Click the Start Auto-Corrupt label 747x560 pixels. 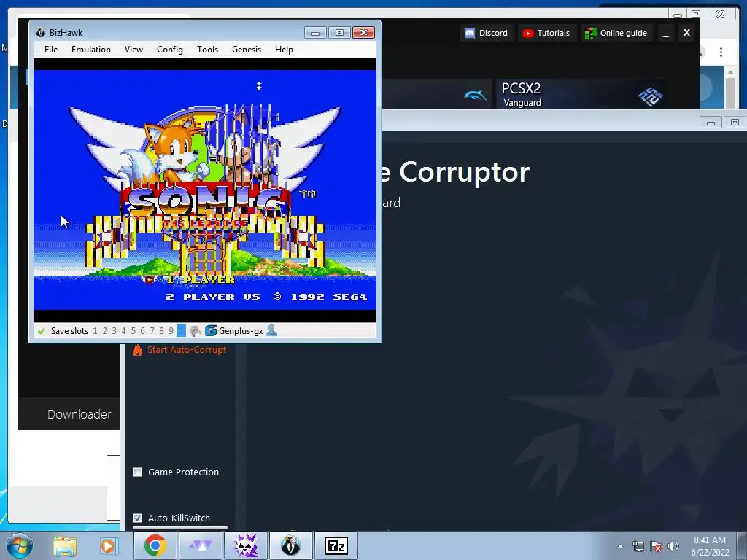tap(187, 349)
